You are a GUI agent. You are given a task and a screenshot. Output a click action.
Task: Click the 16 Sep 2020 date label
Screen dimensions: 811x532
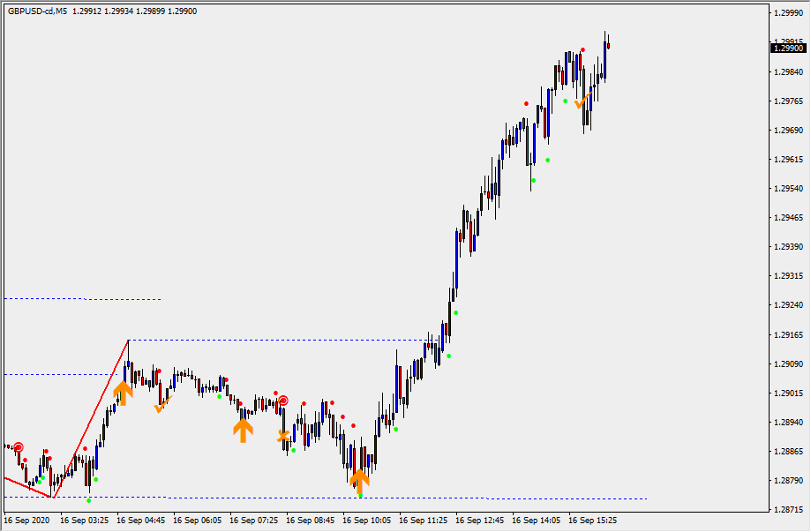point(27,521)
